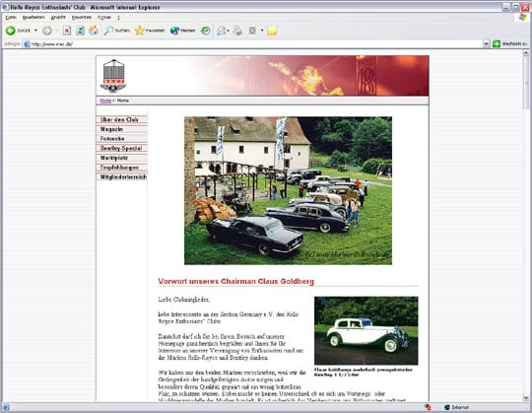The width and height of the screenshot is (532, 413).
Task: Open the Datei menu
Action: pyautogui.click(x=11, y=18)
